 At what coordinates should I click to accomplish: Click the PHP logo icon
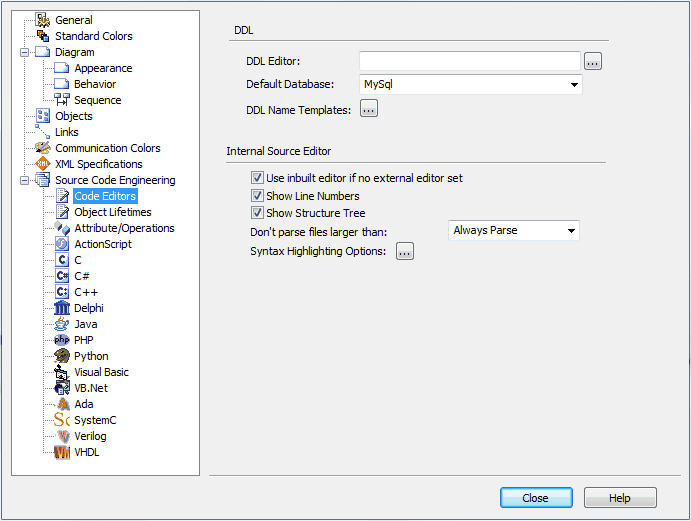point(62,340)
